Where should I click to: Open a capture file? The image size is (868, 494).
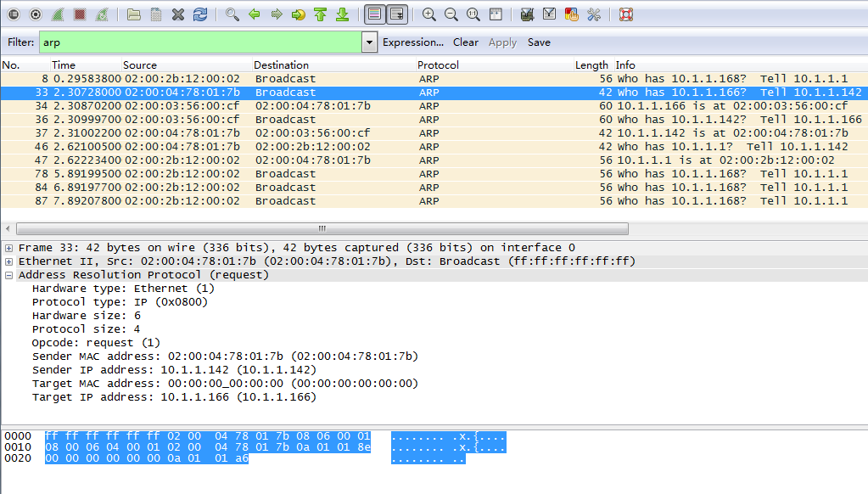(133, 14)
